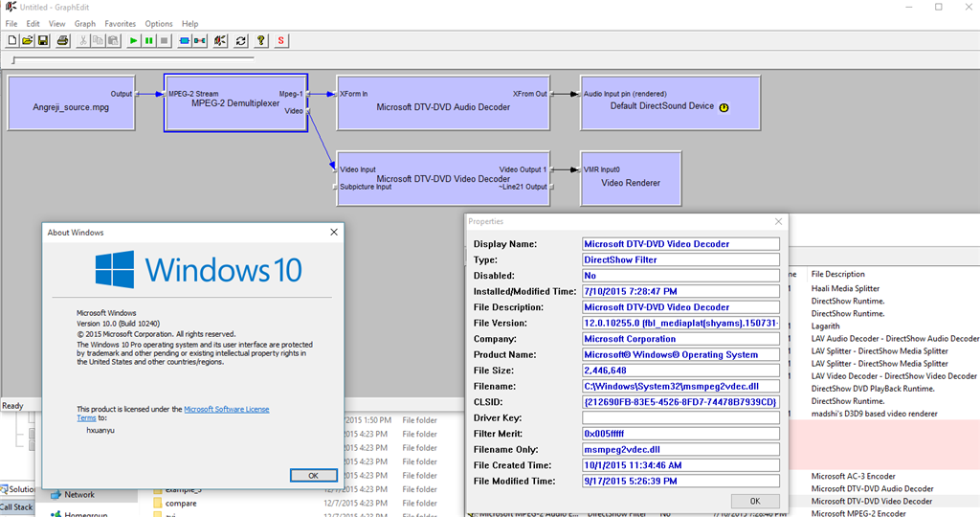Open the Favorites menu
Screen dimensions: 980x517
[120, 24]
